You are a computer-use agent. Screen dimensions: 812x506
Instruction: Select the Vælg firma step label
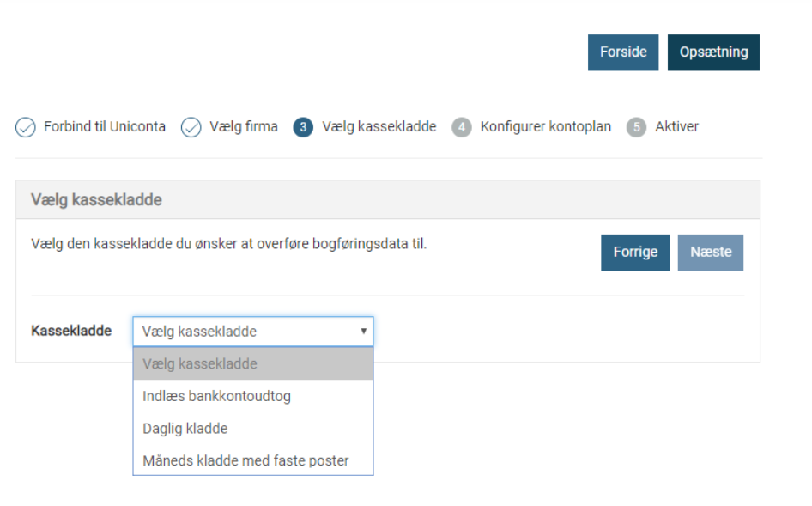click(x=244, y=127)
